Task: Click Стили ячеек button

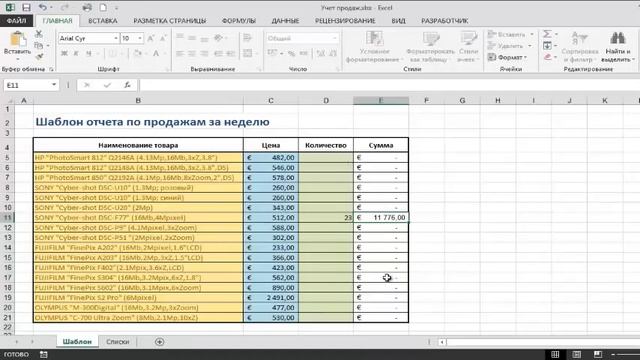Action: point(468,47)
